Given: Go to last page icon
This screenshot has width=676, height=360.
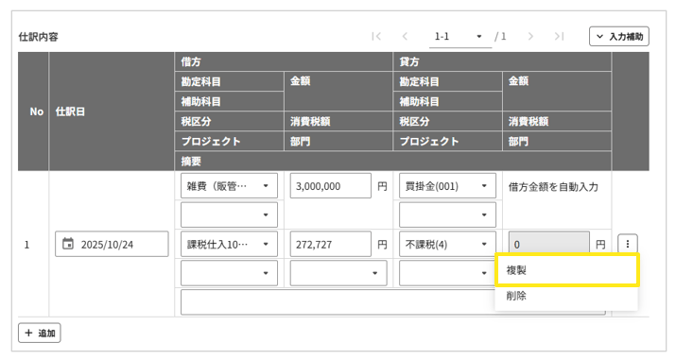Looking at the screenshot, I should tap(559, 37).
